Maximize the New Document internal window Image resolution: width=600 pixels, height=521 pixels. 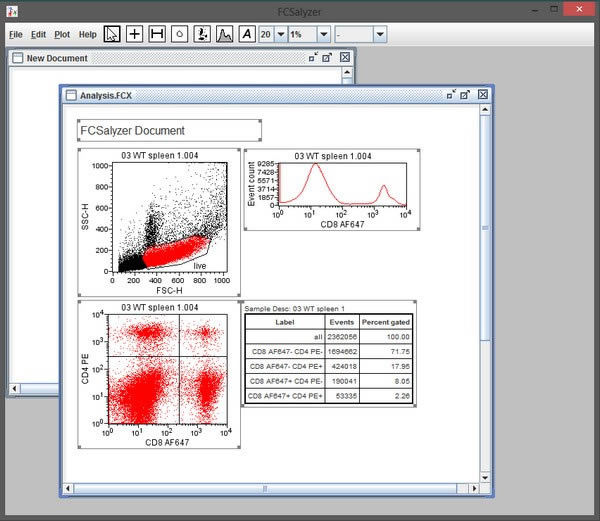click(x=328, y=58)
